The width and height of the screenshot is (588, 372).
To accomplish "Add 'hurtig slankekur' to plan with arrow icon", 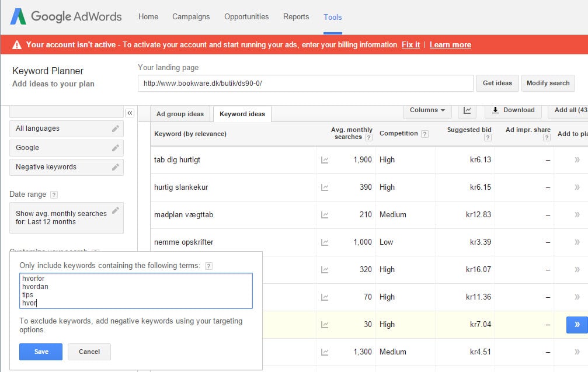I will (x=577, y=187).
